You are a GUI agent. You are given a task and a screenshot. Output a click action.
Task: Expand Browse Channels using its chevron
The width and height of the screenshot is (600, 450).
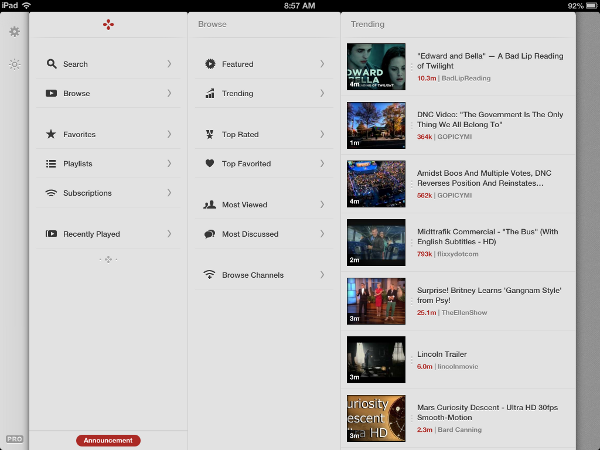click(x=322, y=275)
